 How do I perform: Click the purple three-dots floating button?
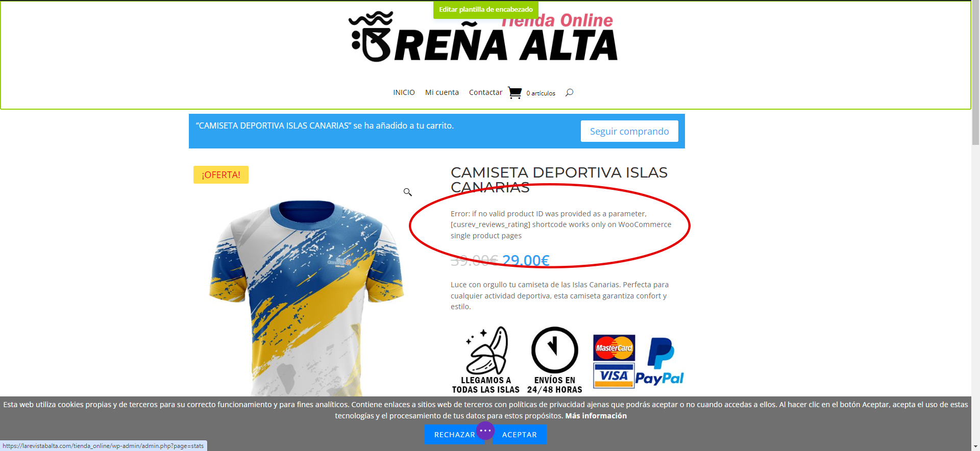pos(485,431)
